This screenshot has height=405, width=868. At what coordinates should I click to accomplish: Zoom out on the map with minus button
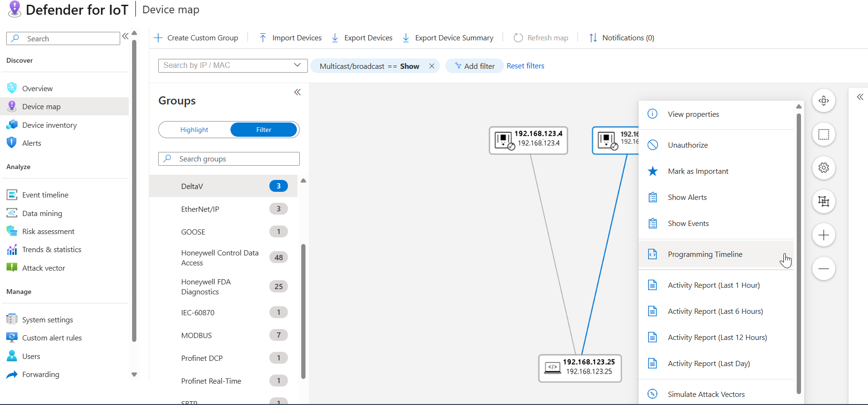pos(824,269)
